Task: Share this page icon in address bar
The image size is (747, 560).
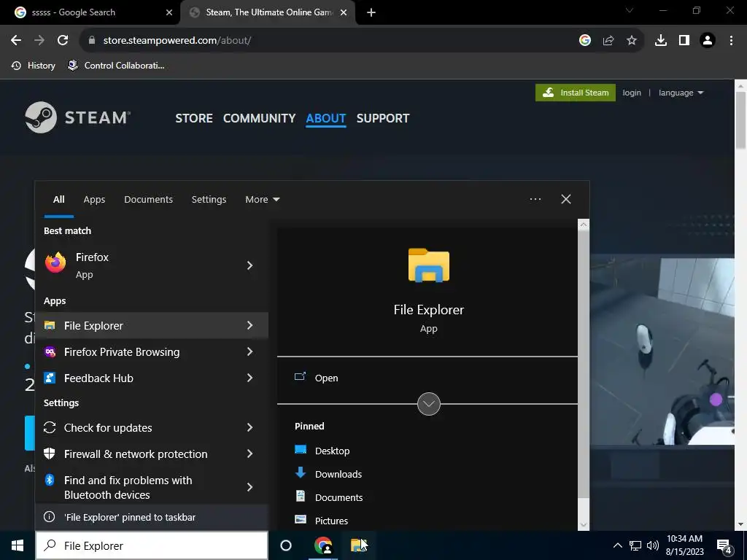Action: [x=608, y=41]
